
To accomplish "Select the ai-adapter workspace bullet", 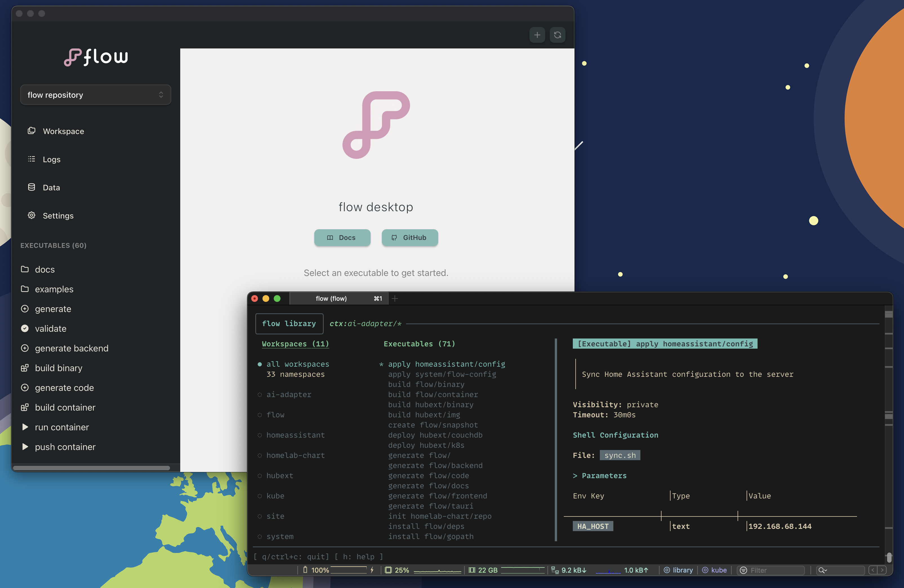I will coord(260,395).
